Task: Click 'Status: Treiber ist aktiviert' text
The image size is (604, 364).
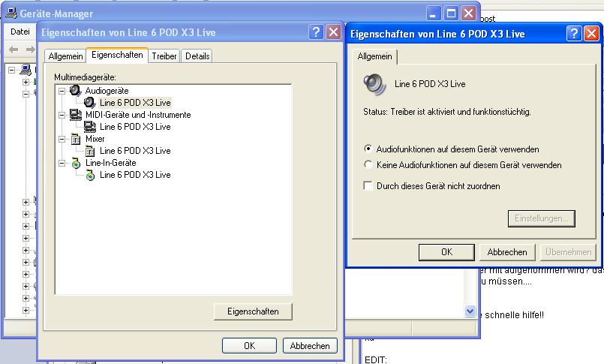Action: [x=447, y=112]
